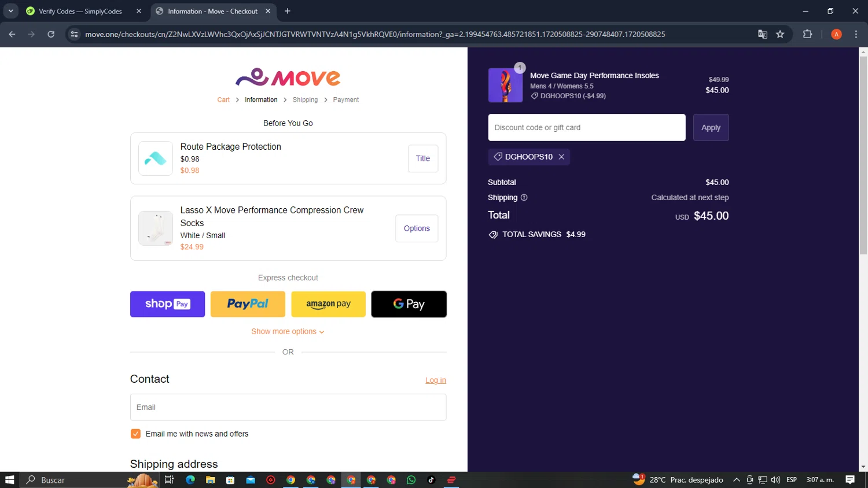This screenshot has width=868, height=488.
Task: Bookmark this page with the star
Action: click(x=780, y=34)
